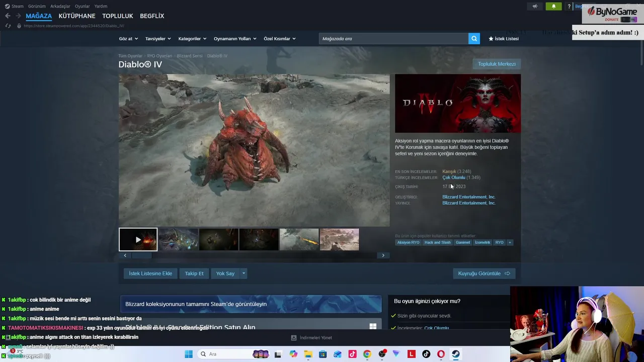Open Microsoft Store from the taskbar
This screenshot has height=362, width=644.
[x=323, y=354]
